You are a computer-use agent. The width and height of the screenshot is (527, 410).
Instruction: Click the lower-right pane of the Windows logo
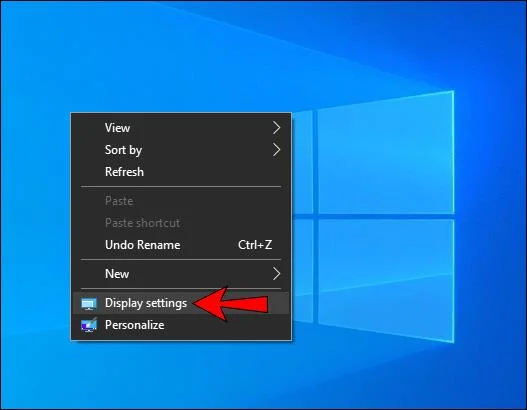coord(386,279)
